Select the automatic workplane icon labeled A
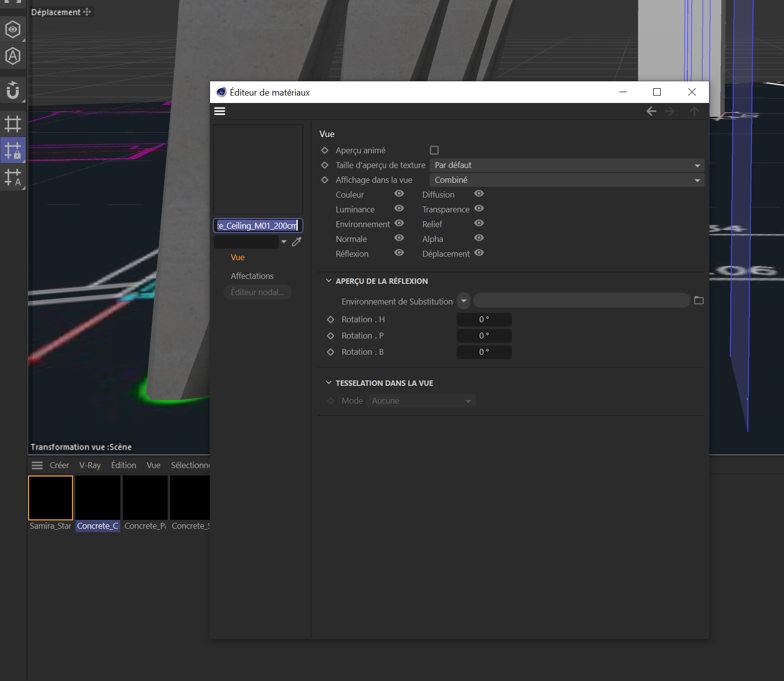Image resolution: width=784 pixels, height=681 pixels. pos(13,177)
